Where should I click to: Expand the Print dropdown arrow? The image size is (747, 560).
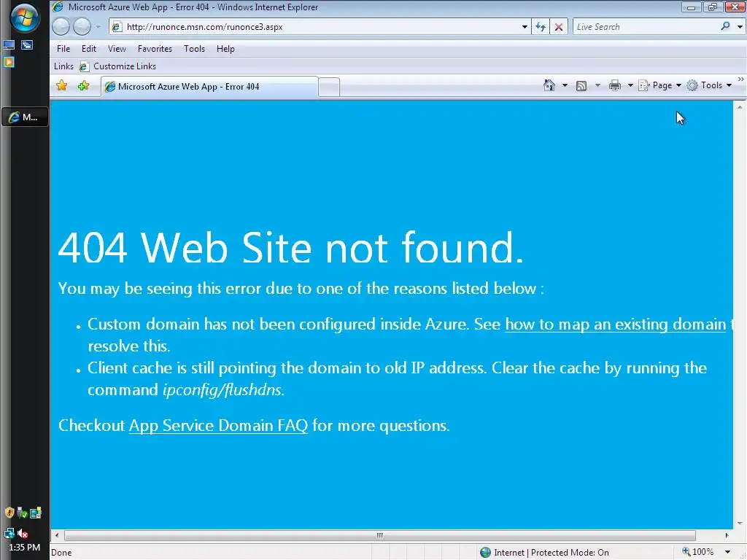tap(630, 85)
